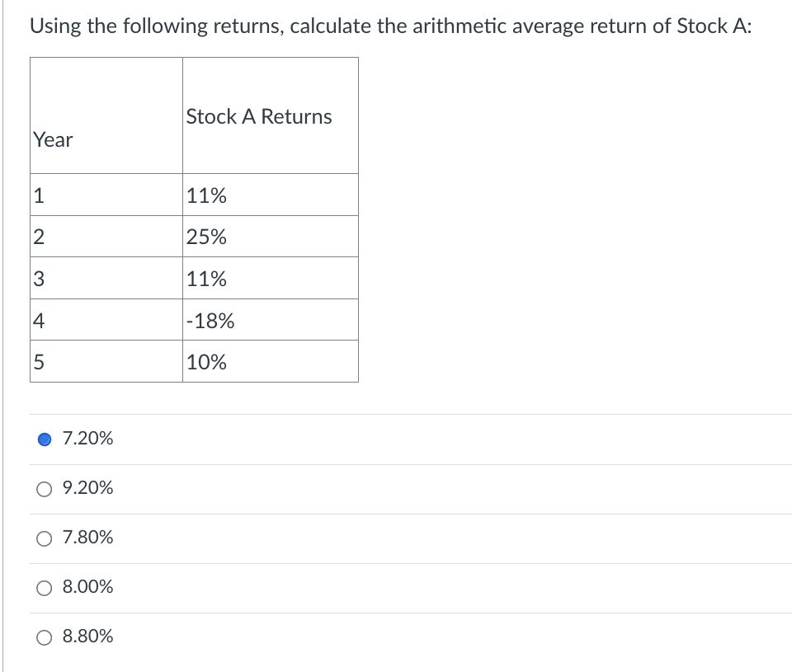Pick the 7.80% radio button
Image resolution: width=792 pixels, height=672 pixels.
(x=45, y=538)
